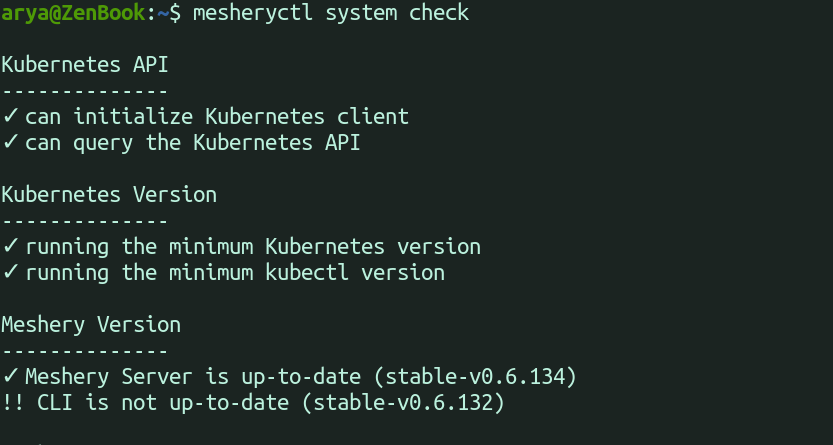This screenshot has width=833, height=445.
Task: Click the "Kubernetes Version" section heading
Action: [109, 194]
